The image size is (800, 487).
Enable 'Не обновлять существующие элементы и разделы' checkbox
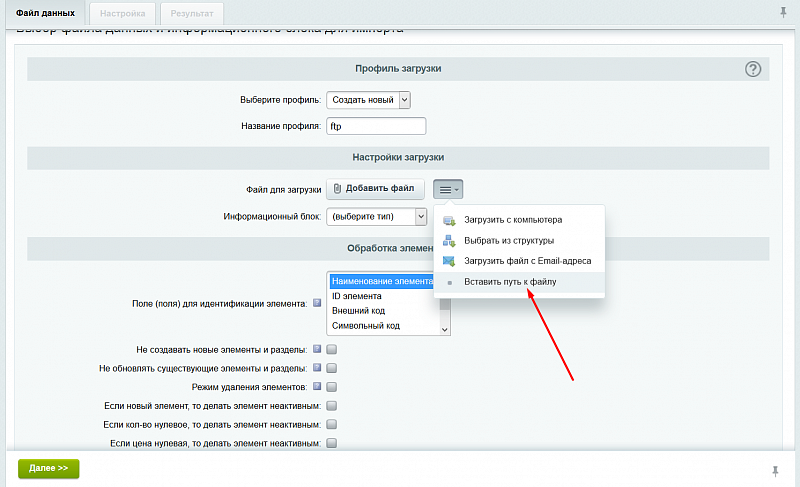pyautogui.click(x=332, y=368)
